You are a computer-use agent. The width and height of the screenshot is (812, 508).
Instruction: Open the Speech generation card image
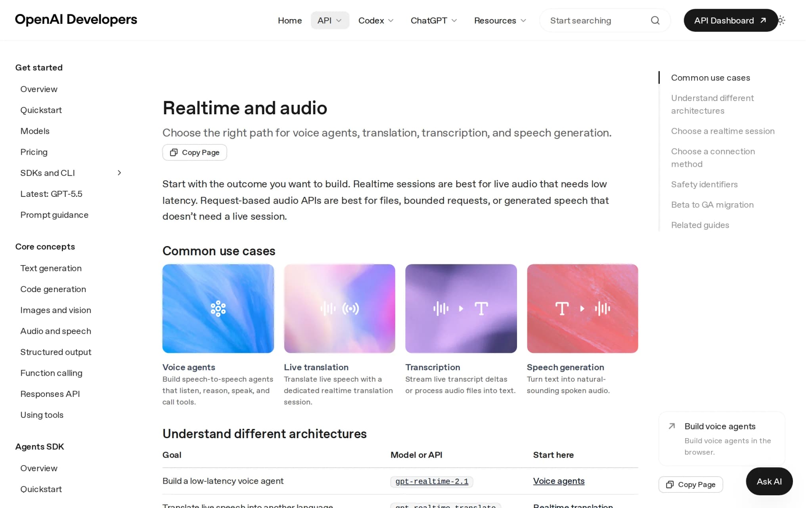tap(582, 308)
